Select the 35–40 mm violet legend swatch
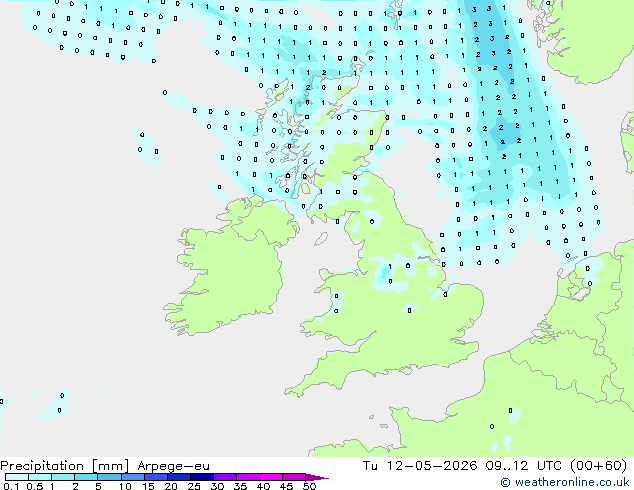 click(247, 477)
